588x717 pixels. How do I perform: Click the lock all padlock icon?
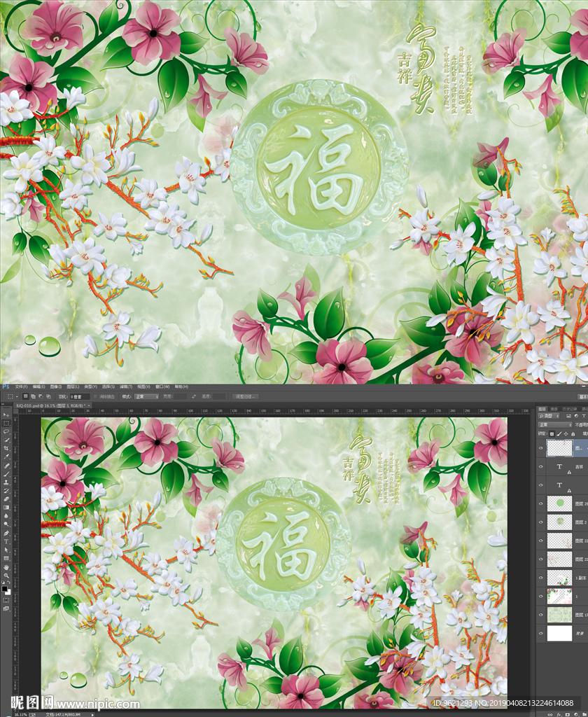point(573,433)
